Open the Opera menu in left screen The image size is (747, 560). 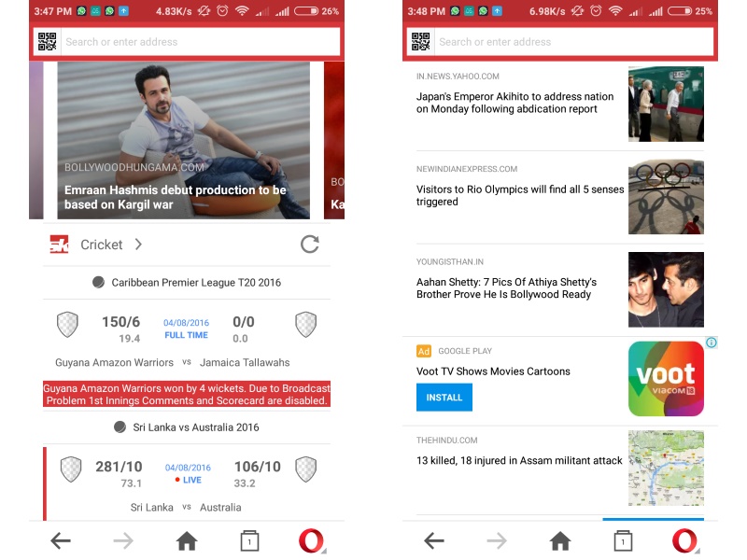pos(312,541)
